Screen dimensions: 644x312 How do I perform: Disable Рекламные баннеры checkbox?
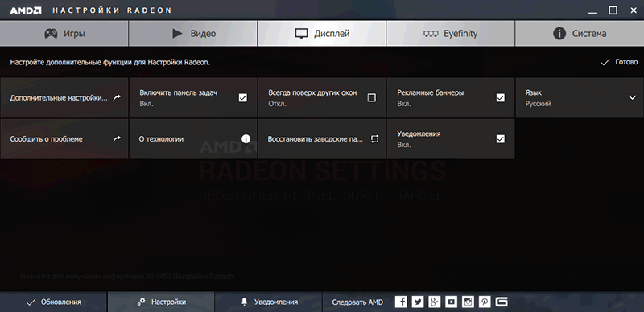point(500,98)
